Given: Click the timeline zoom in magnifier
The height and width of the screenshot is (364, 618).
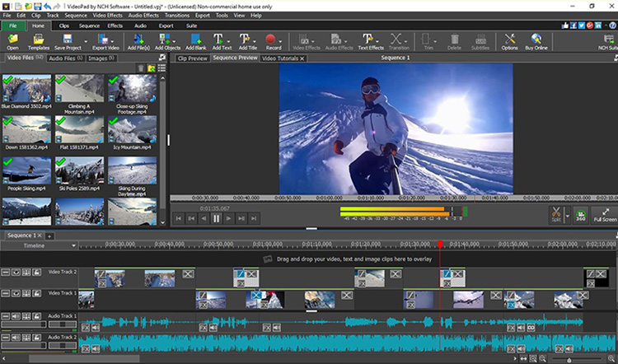Looking at the screenshot, I should coord(611,358).
